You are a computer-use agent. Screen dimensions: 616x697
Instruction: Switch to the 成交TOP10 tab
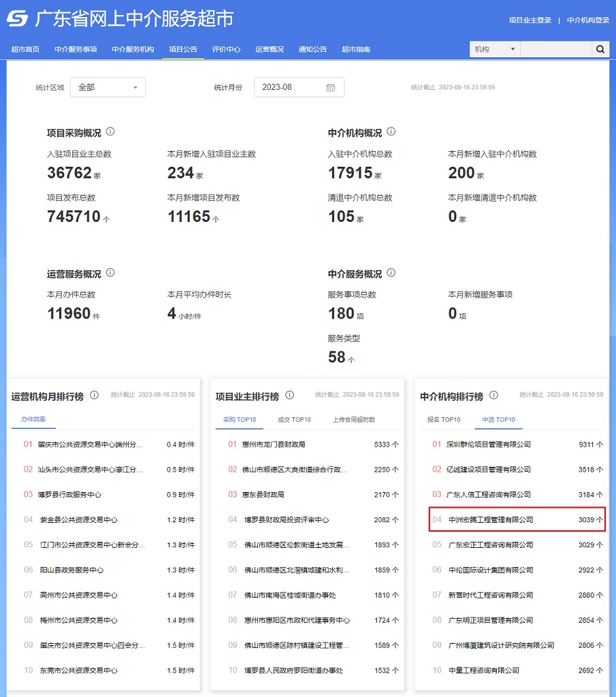point(293,419)
